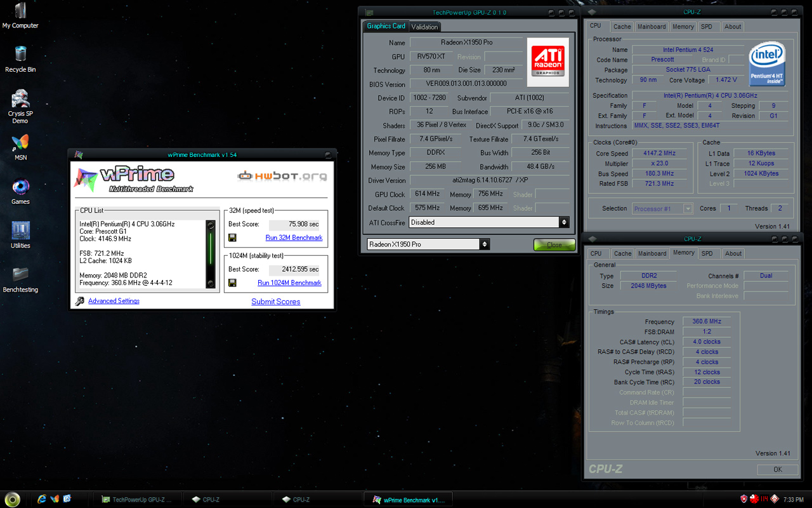Screen dimensions: 812x508
Task: Open Cache tab in bottom CPU-Z window
Action: [623, 253]
